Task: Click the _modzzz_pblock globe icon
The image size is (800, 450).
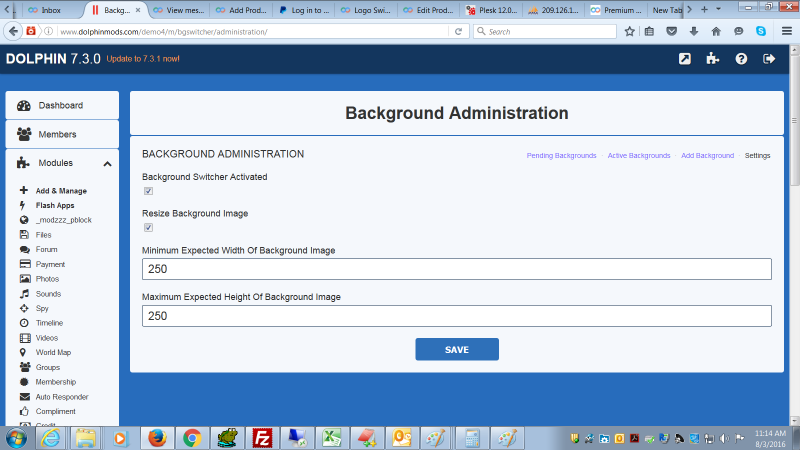Action: point(24,220)
